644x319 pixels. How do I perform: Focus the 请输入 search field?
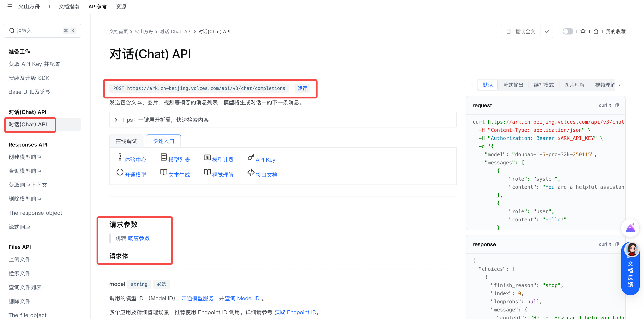[x=42, y=31]
